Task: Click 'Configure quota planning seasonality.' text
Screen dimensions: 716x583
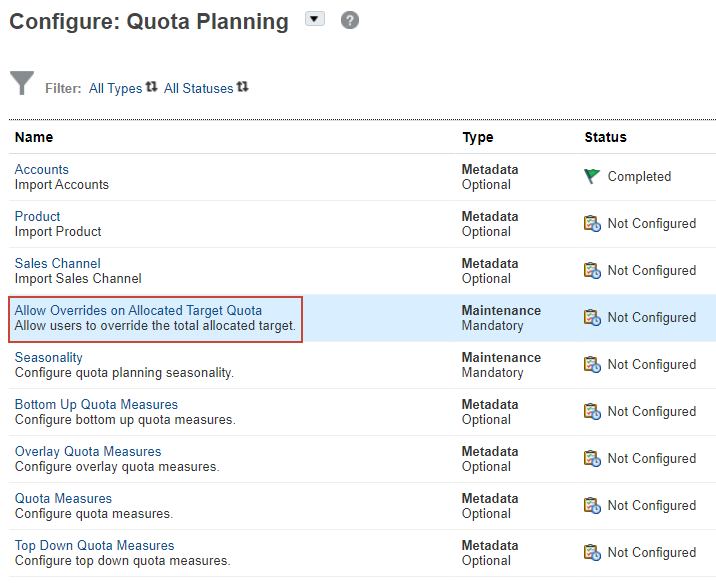Action: point(124,373)
